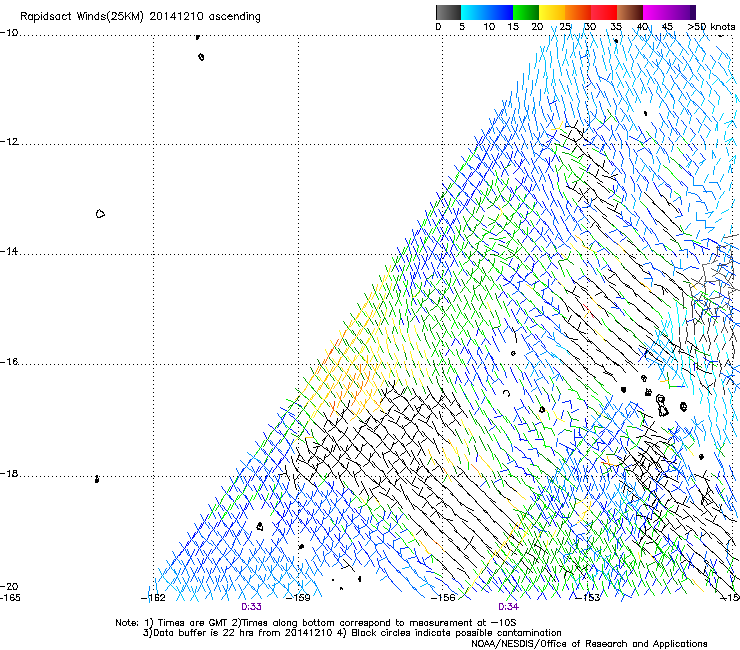Select the purple 45-50 knots legend swatch
The width and height of the screenshot is (740, 650).
click(x=682, y=12)
